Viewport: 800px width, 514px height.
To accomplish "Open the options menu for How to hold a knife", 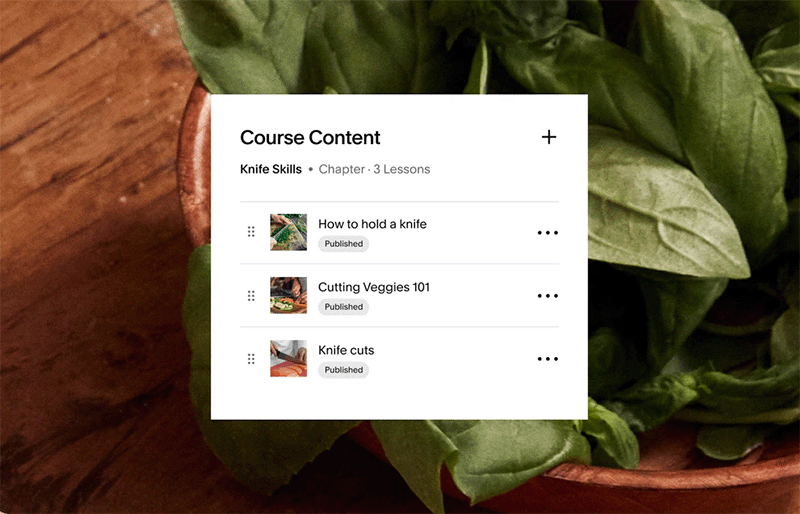I will click(547, 233).
